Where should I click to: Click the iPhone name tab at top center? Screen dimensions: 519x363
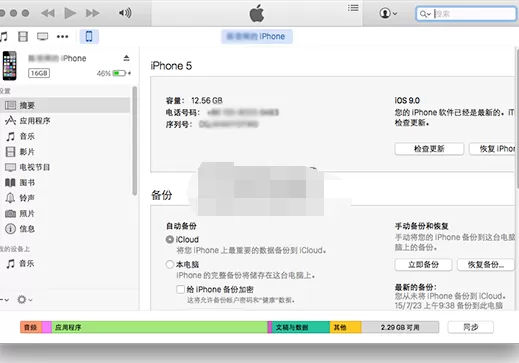(x=257, y=36)
